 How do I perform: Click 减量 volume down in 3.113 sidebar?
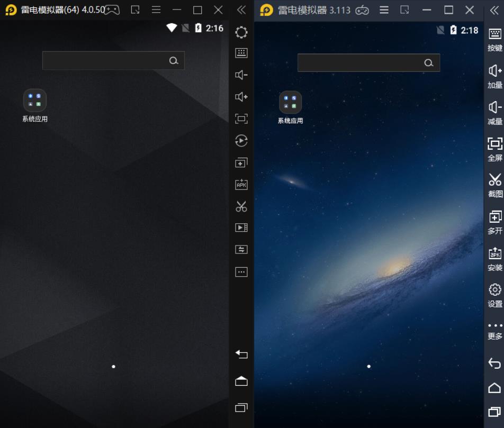pyautogui.click(x=494, y=113)
